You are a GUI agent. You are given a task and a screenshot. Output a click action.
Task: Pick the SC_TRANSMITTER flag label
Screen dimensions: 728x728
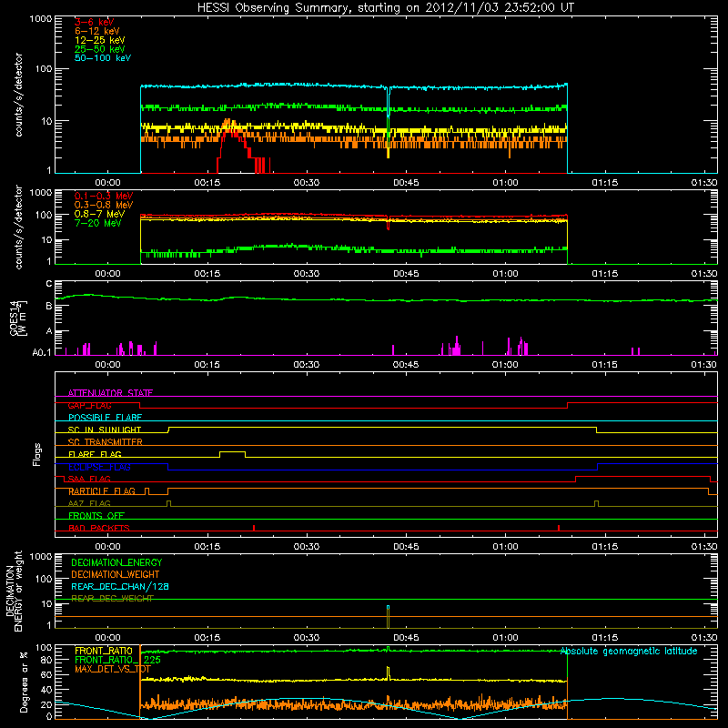click(x=106, y=442)
